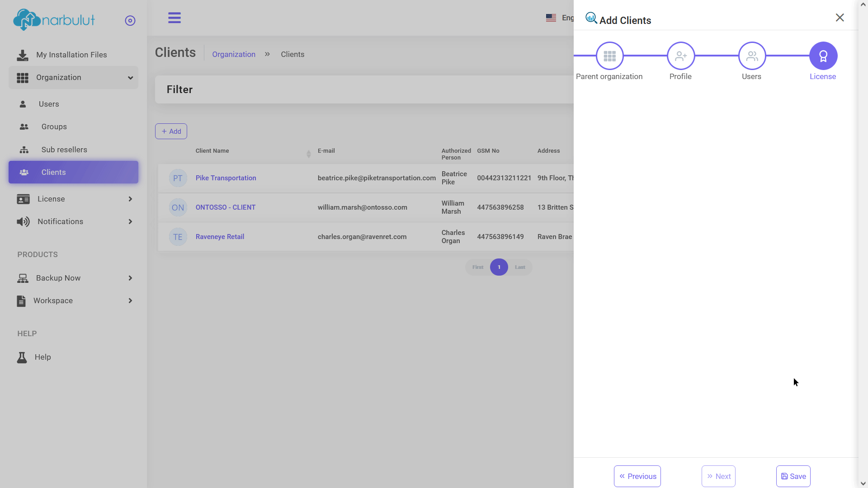Expand the Backup Now chevron

point(130,278)
